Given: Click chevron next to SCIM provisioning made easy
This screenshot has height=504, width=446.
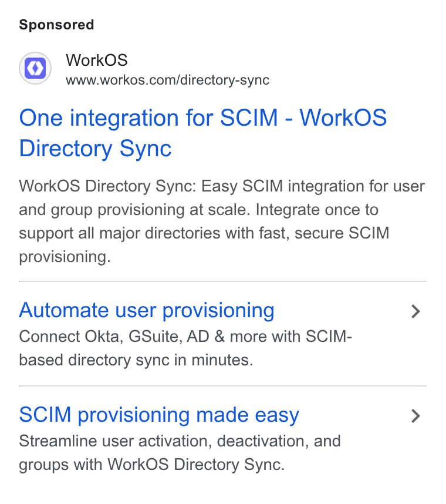Looking at the screenshot, I should pyautogui.click(x=416, y=416).
